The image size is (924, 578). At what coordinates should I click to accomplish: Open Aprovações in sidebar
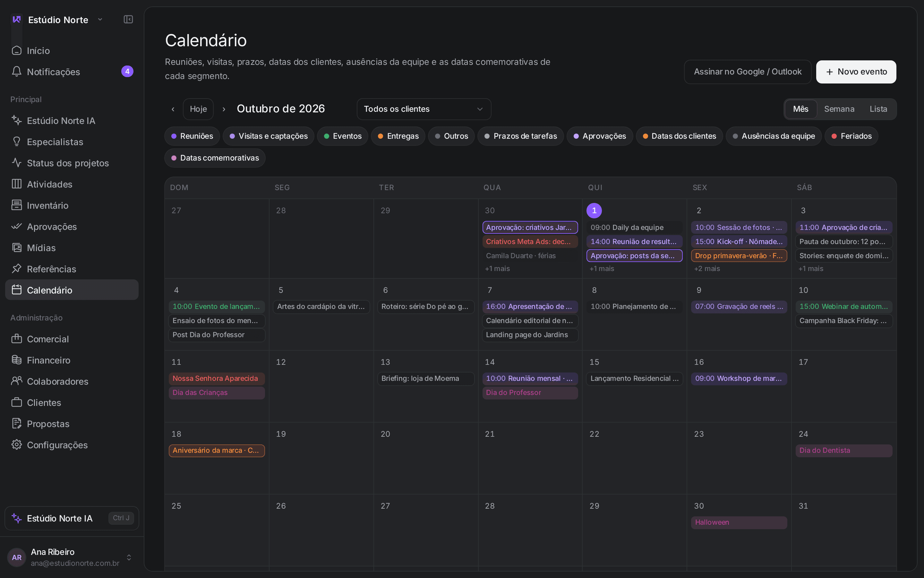click(x=72, y=227)
